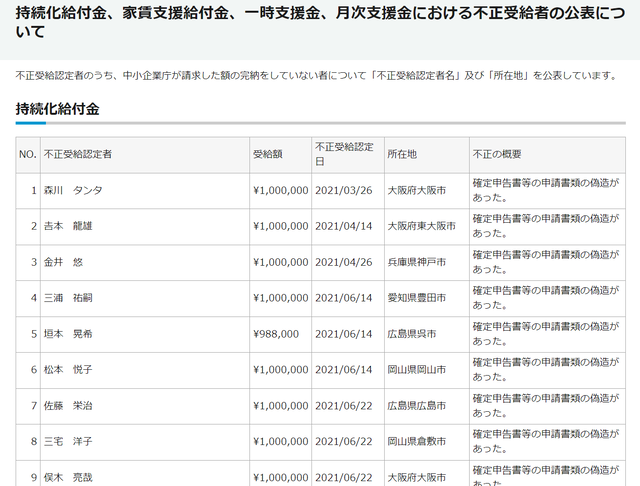Viewport: 640px width, 486px height.
Task: Select the name 俣木 亮哉
Action: pyautogui.click(x=68, y=477)
